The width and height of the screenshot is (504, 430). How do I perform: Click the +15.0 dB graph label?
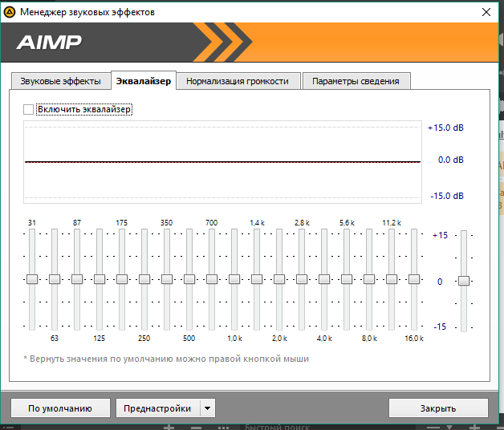tap(446, 128)
